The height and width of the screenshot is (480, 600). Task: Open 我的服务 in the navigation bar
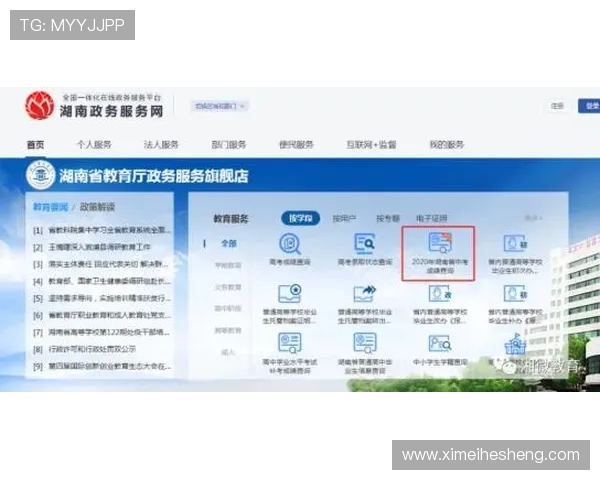[x=447, y=145]
